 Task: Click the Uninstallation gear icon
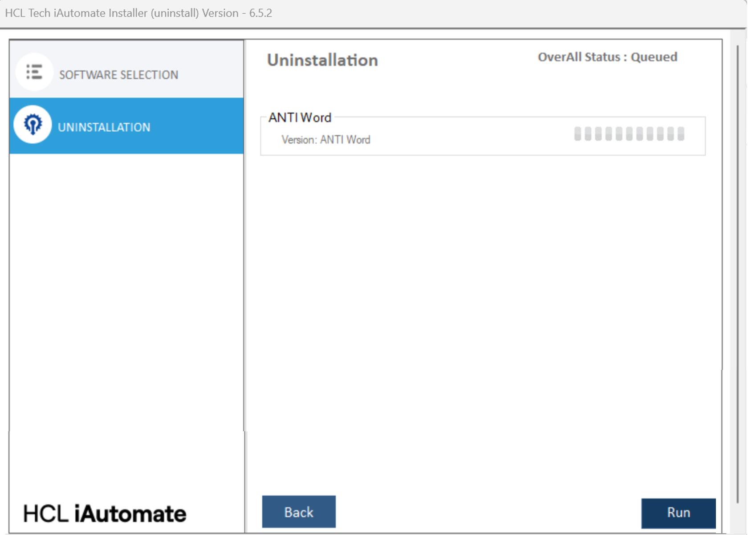(33, 125)
